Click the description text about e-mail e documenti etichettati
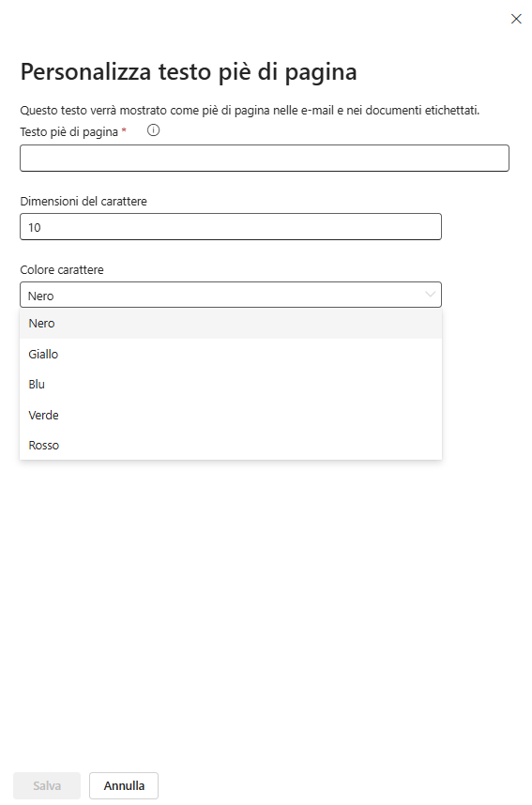 [x=250, y=111]
